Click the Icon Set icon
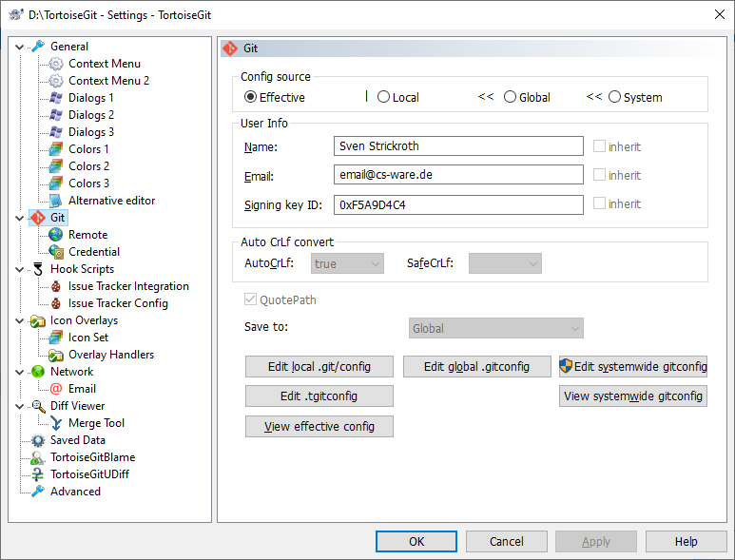 pyautogui.click(x=56, y=338)
